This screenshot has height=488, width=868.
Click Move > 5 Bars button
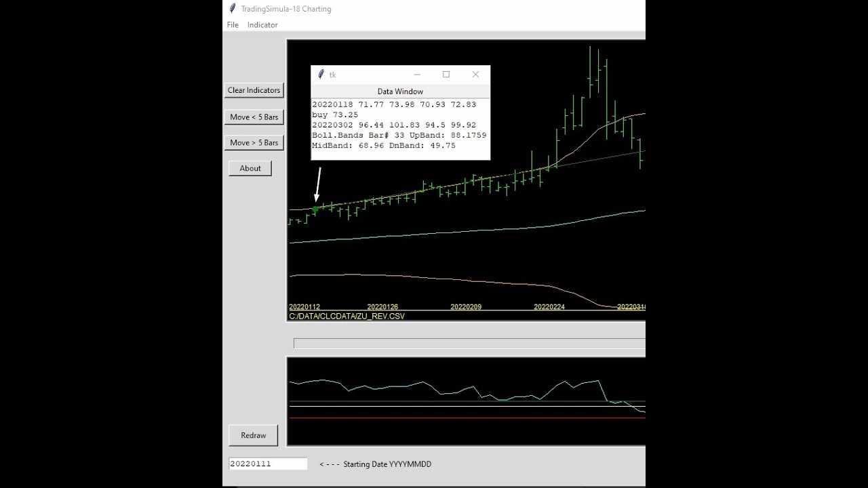click(x=254, y=143)
